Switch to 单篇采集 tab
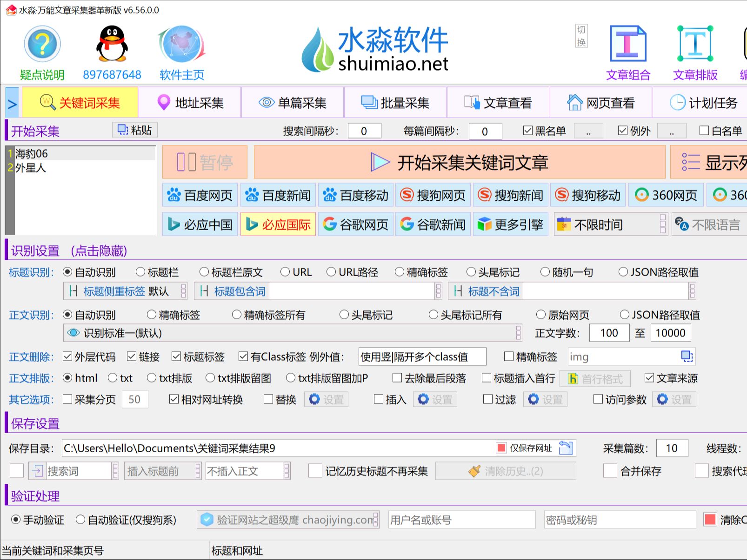 coord(293,103)
